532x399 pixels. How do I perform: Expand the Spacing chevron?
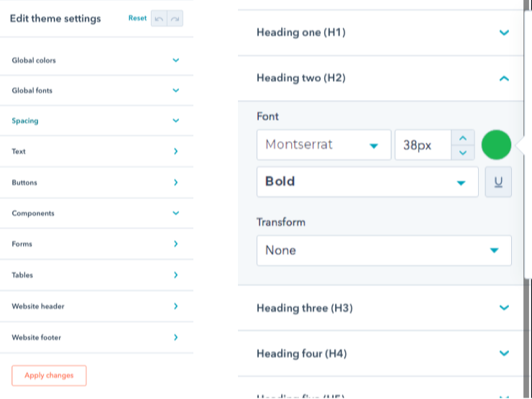pos(175,121)
